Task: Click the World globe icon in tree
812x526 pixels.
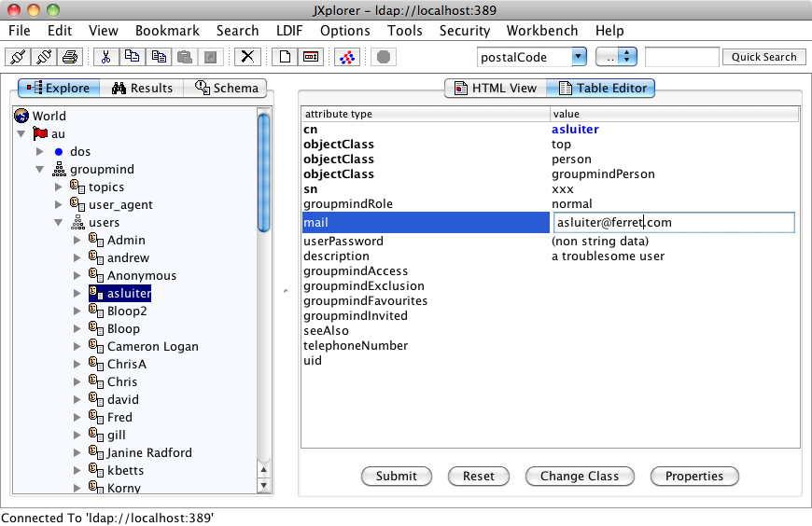Action: tap(21, 116)
